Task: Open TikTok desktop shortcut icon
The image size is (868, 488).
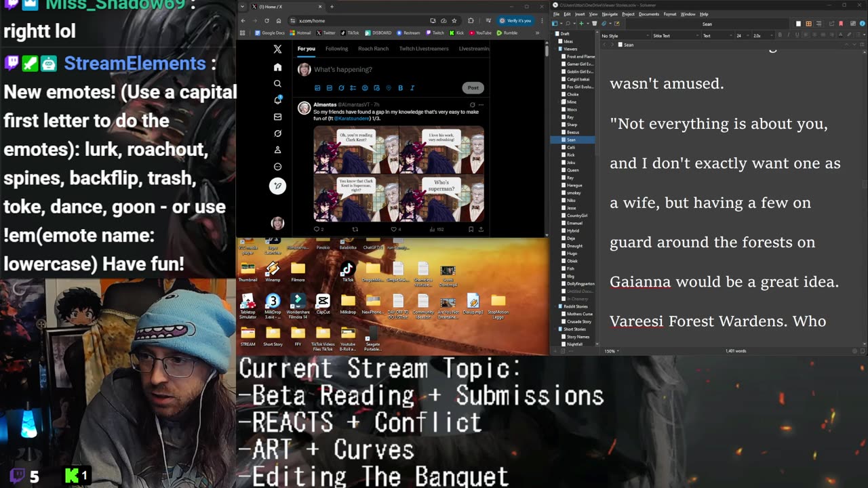Action: click(348, 270)
